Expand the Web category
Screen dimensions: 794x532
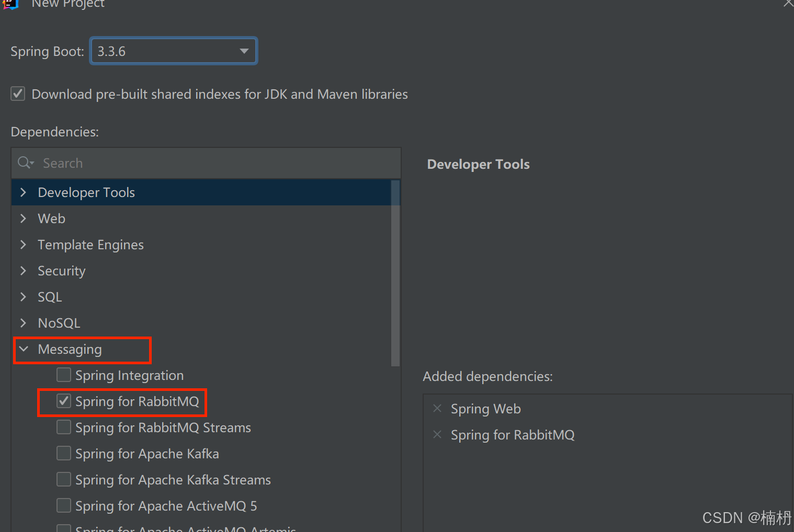[23, 218]
